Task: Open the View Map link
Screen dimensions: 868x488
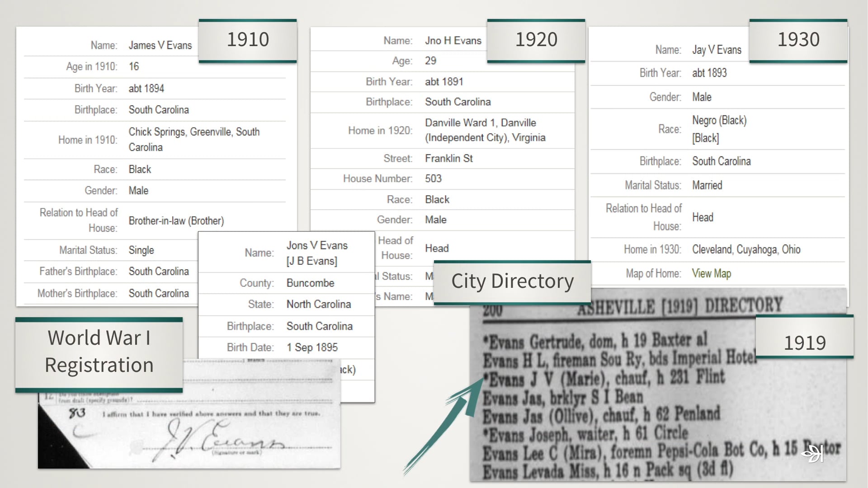Action: click(711, 273)
